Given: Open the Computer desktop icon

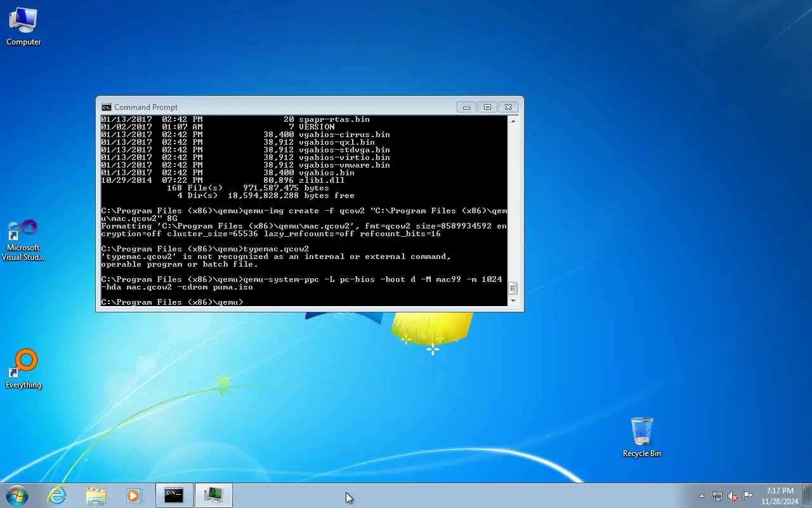Looking at the screenshot, I should (23, 27).
